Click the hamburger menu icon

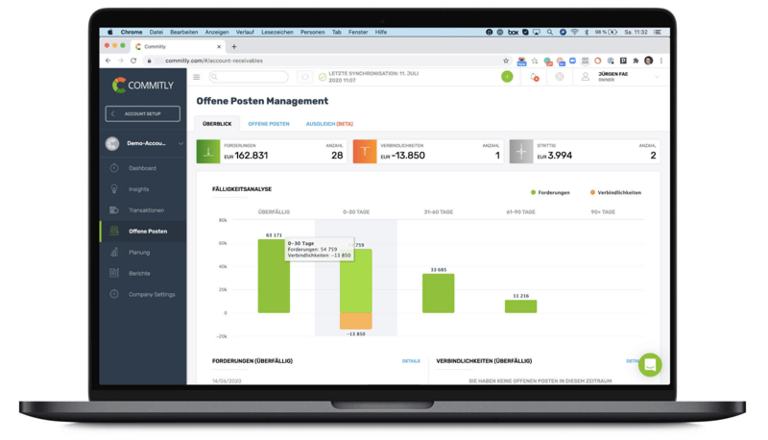196,77
